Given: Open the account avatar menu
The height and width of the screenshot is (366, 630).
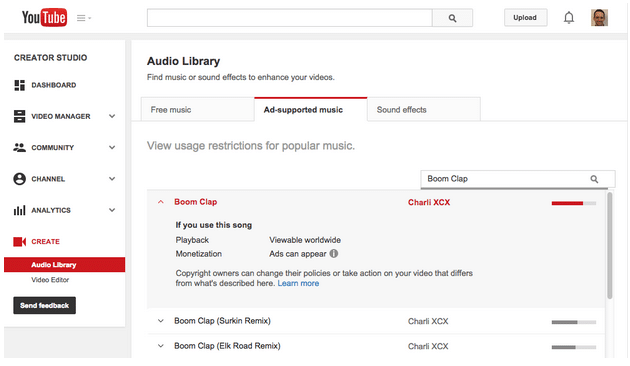Looking at the screenshot, I should (x=599, y=18).
